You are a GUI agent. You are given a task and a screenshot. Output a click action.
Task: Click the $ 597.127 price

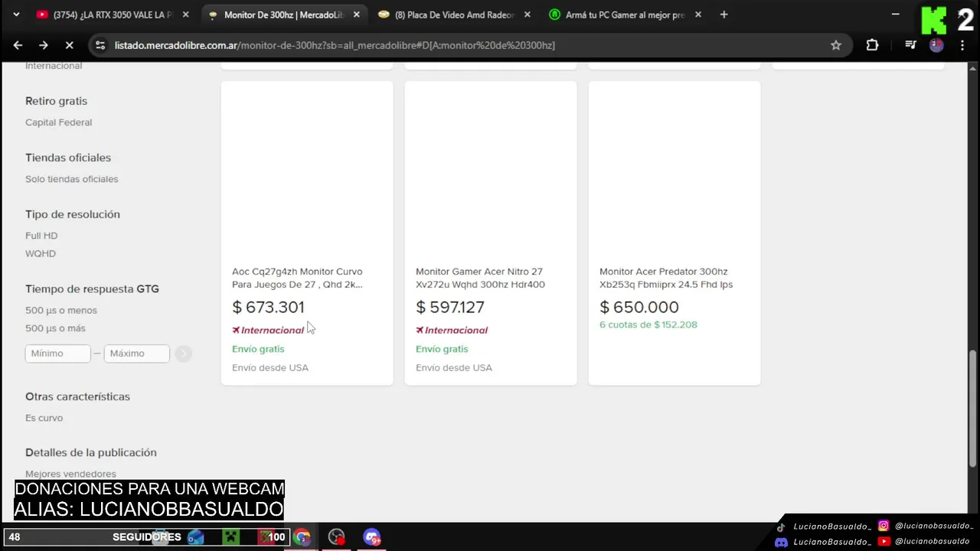click(x=450, y=307)
